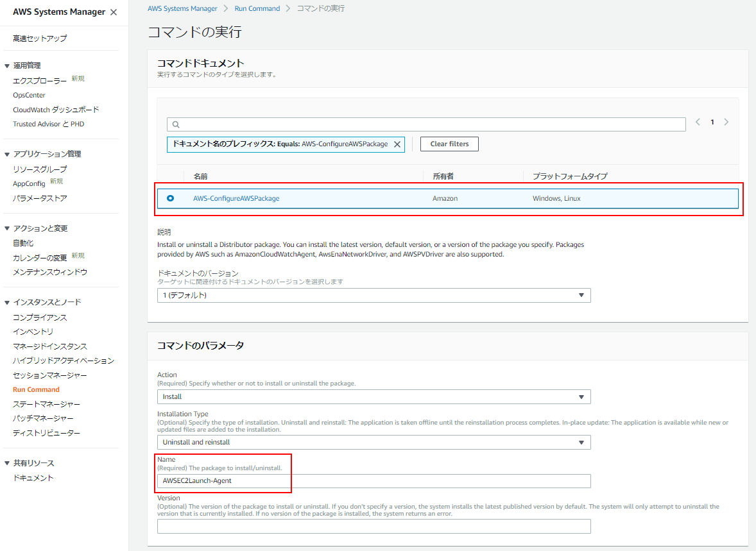Click the empty Version input field
The height and width of the screenshot is (551, 756).
tap(374, 526)
